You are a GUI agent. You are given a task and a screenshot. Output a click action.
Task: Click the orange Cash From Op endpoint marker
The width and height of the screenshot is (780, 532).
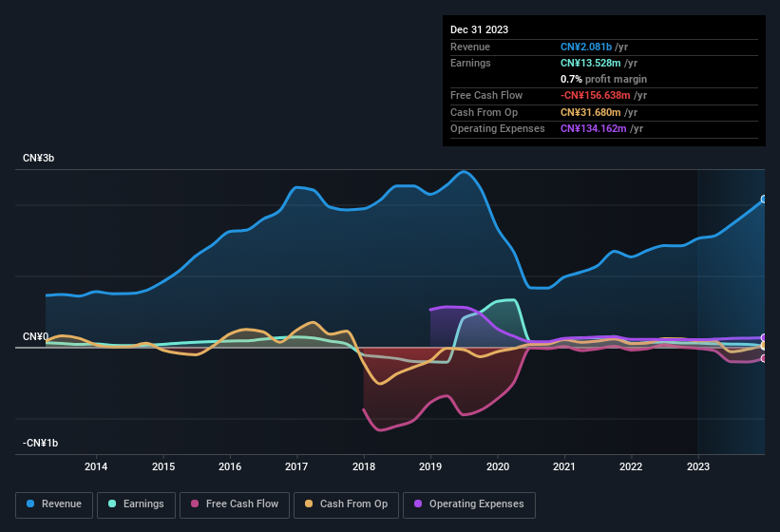pyautogui.click(x=764, y=346)
